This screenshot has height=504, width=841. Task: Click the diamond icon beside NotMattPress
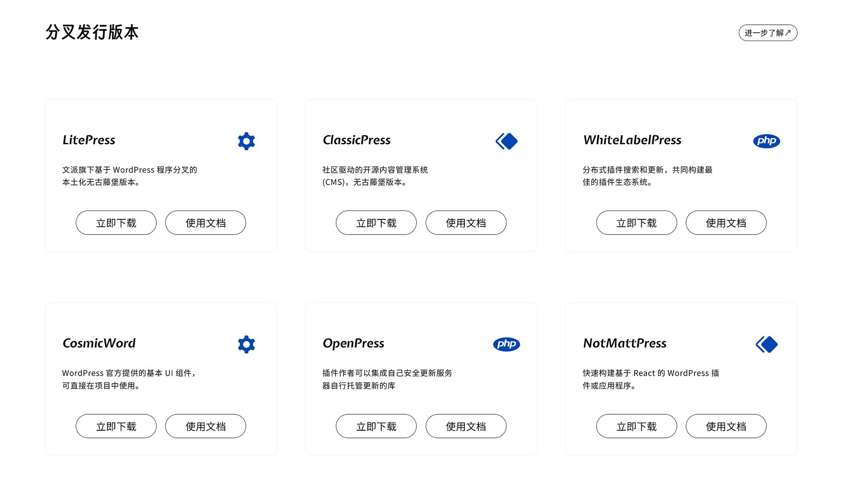pos(766,344)
